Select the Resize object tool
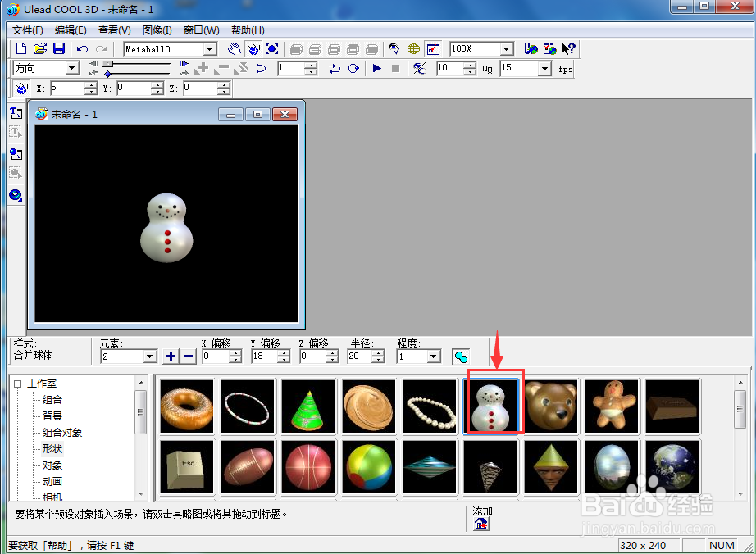Screen dimensions: 756x554 point(272,48)
